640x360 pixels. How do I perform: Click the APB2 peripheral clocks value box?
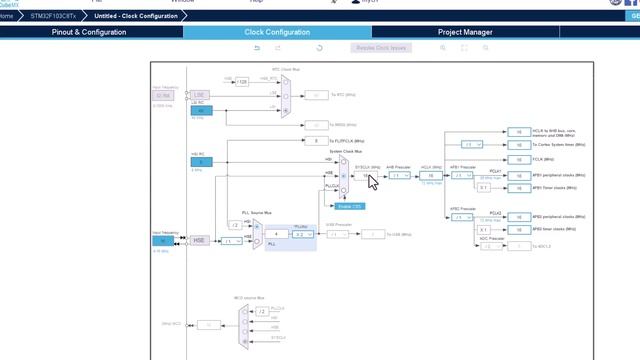519,217
